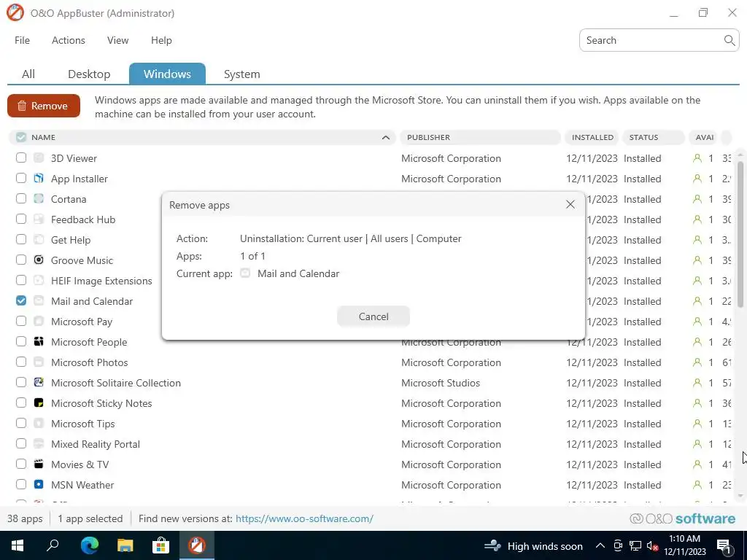
Task: Click the user availability icon for 3D Viewer
Action: click(x=697, y=158)
